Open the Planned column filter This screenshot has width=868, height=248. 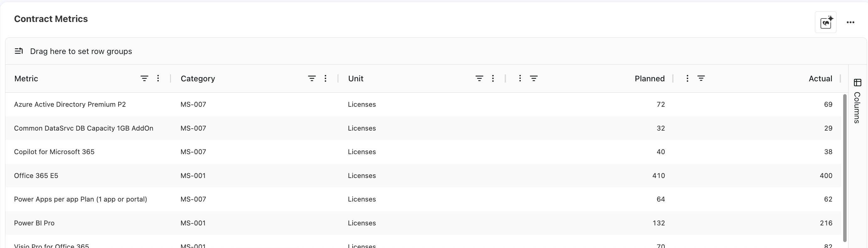[534, 78]
